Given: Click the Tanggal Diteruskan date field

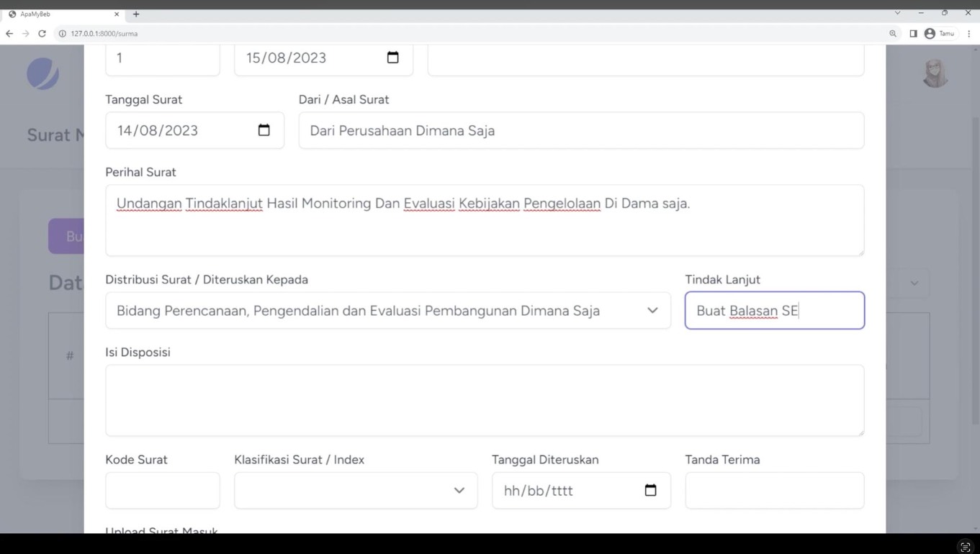Looking at the screenshot, I should click(x=581, y=490).
